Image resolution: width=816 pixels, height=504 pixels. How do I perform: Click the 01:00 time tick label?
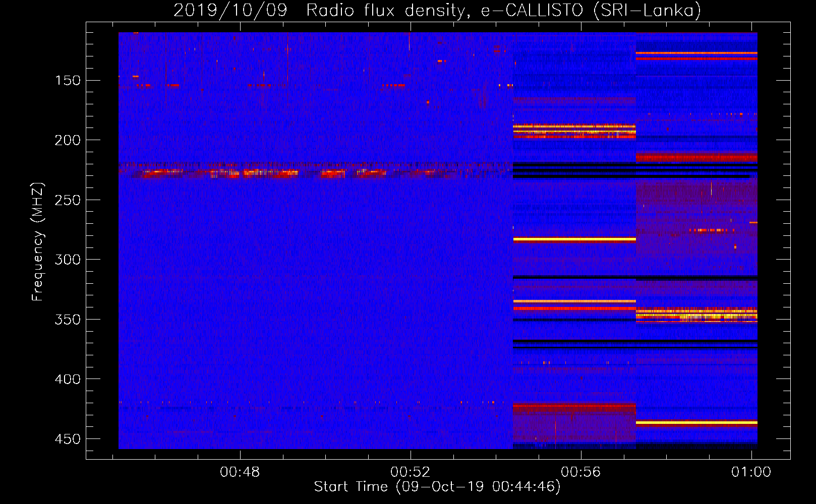pos(751,472)
